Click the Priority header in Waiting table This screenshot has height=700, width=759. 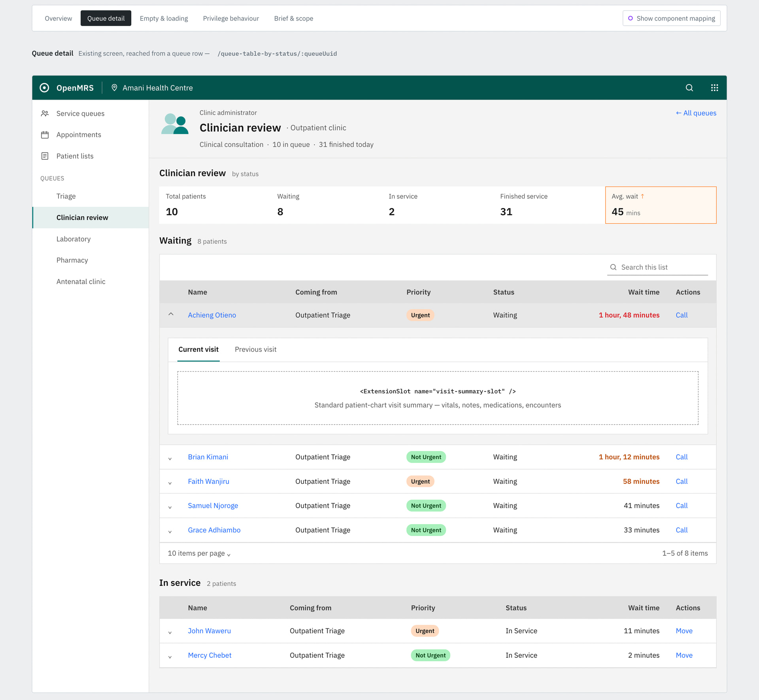click(418, 292)
